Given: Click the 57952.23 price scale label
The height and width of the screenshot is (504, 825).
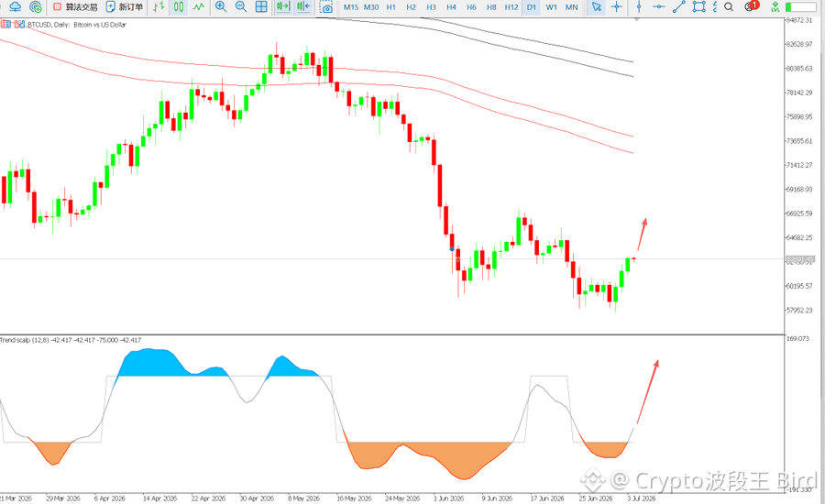Looking at the screenshot, I should [798, 311].
